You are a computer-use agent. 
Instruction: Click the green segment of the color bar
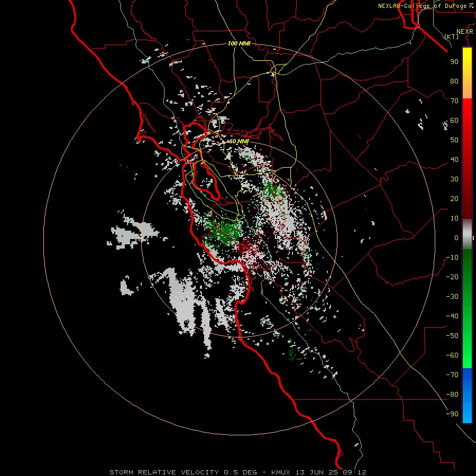[467, 308]
